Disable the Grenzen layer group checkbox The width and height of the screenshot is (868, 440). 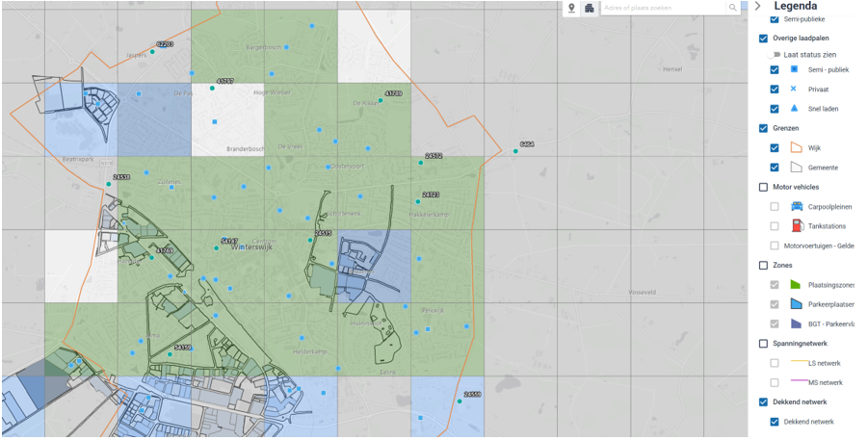(x=764, y=128)
